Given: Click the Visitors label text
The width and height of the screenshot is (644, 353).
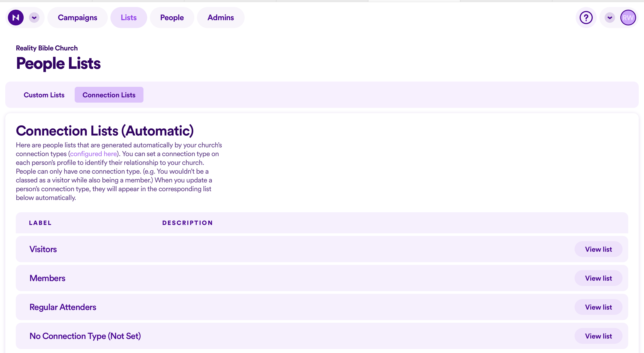Looking at the screenshot, I should click(43, 249).
